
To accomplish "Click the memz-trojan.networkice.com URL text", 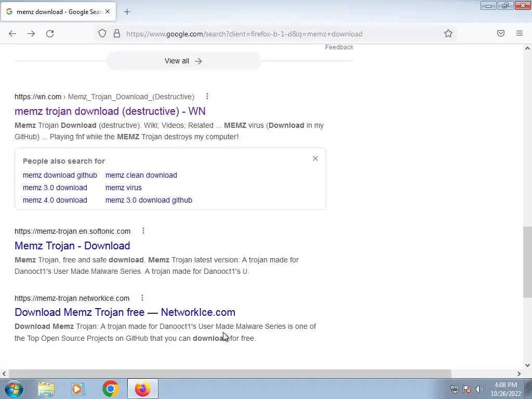I will click(x=72, y=298).
